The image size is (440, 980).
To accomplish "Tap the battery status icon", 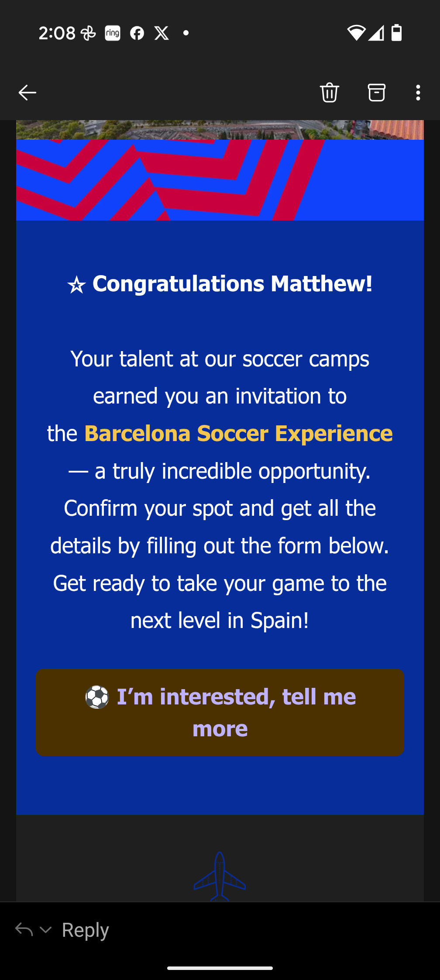I will tap(396, 33).
